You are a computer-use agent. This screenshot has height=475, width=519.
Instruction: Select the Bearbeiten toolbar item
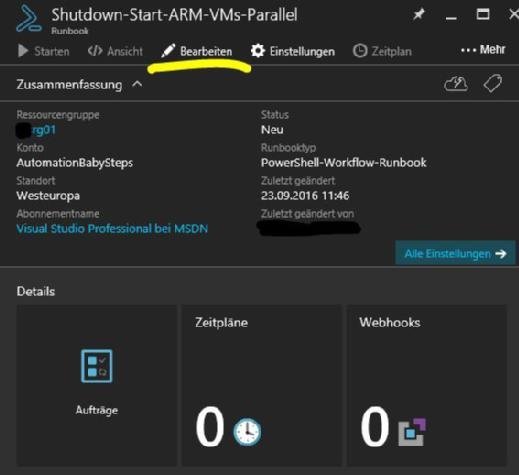coord(197,51)
